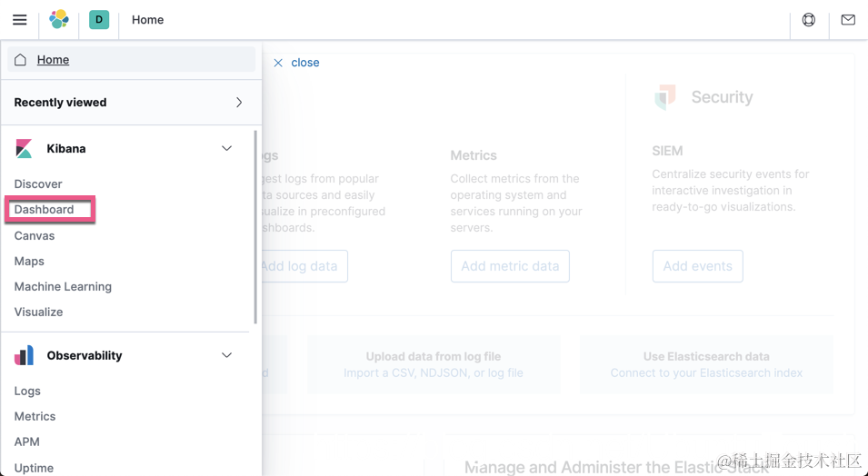The width and height of the screenshot is (868, 476).
Task: Collapse the Observability section chevron
Action: click(226, 355)
